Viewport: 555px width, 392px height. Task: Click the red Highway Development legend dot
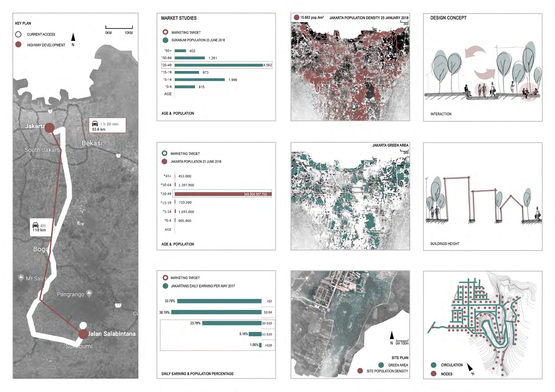18,45
